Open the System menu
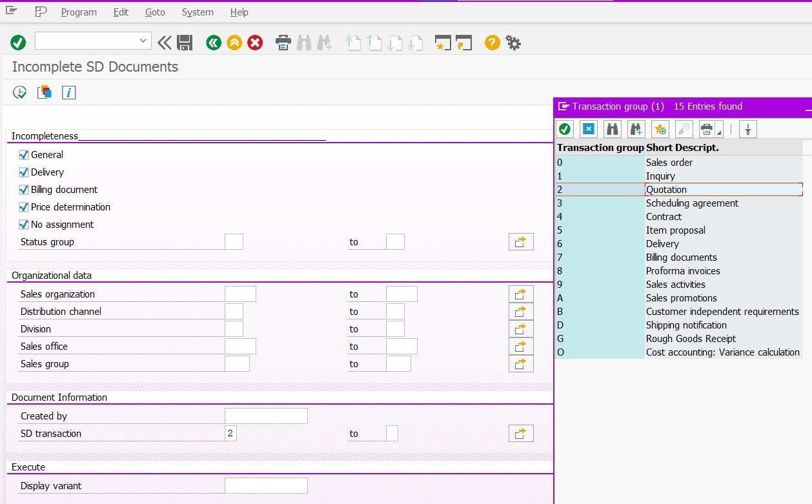This screenshot has width=812, height=504. click(x=197, y=12)
